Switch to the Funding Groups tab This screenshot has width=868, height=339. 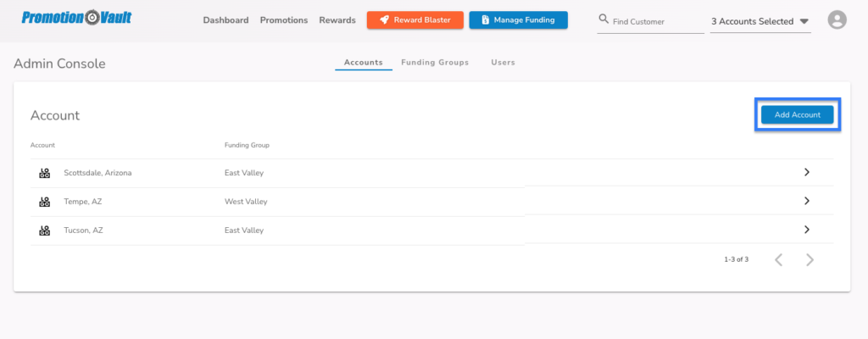pos(435,63)
